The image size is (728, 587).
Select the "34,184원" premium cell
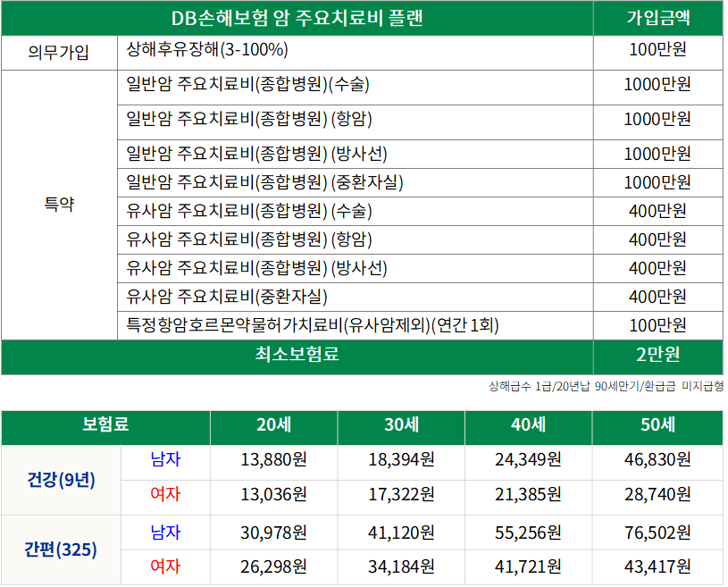(x=402, y=567)
